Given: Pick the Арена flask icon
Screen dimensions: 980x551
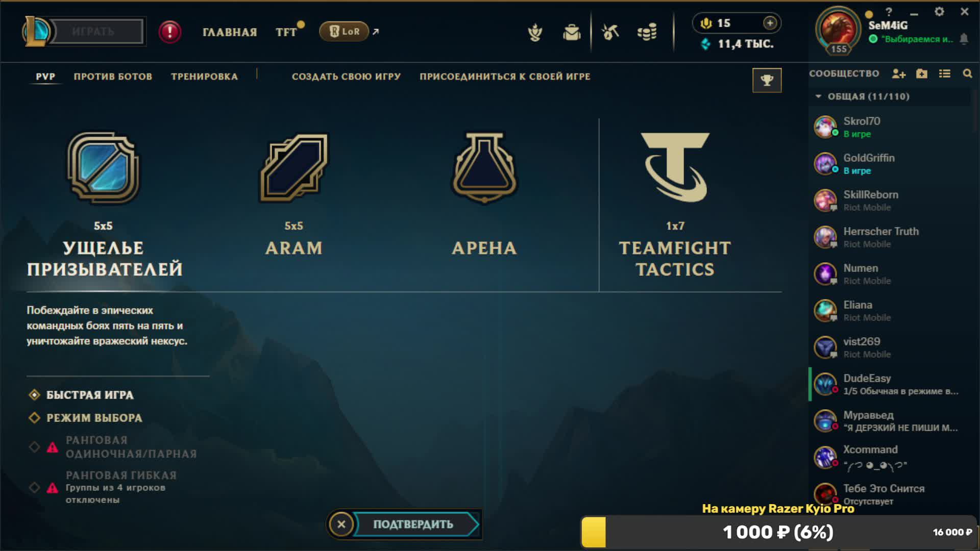Looking at the screenshot, I should [x=484, y=168].
